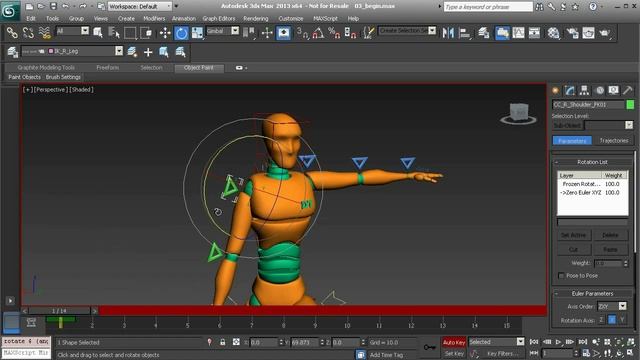Open Select by Name icon

tap(114, 32)
